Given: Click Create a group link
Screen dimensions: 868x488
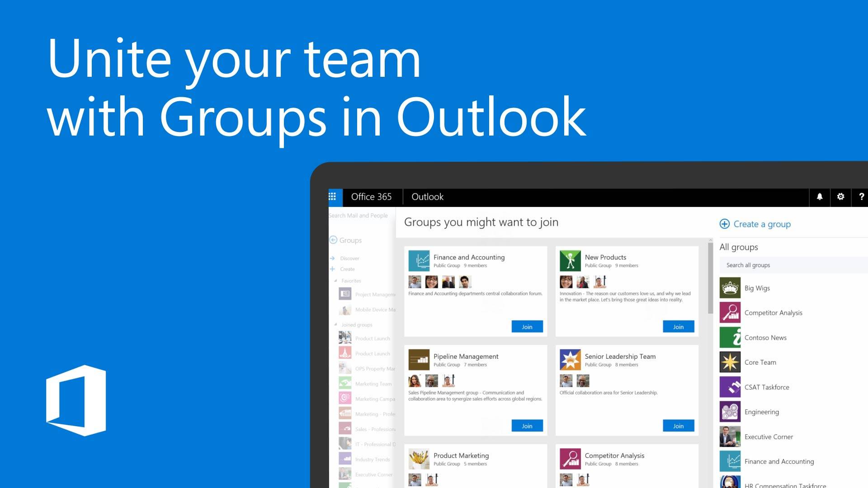Looking at the screenshot, I should coord(757,224).
